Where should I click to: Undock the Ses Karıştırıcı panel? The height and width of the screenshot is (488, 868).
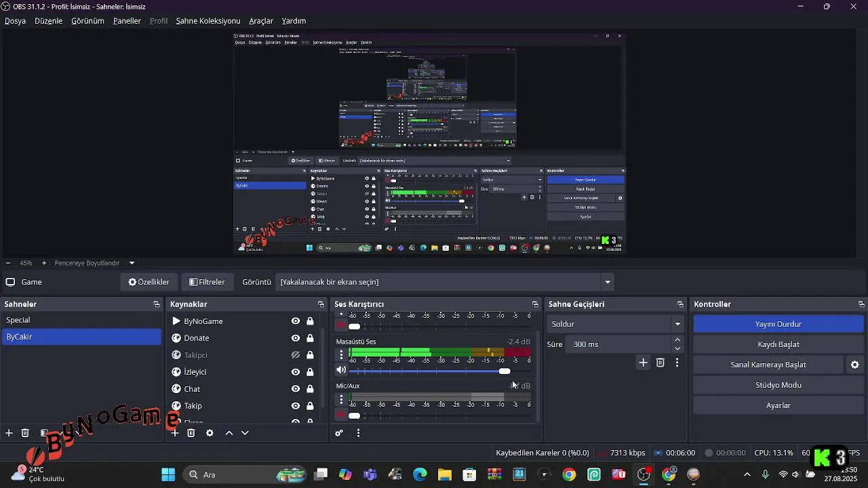(x=535, y=304)
